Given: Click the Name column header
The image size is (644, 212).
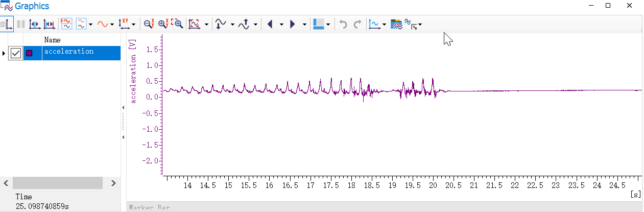Looking at the screenshot, I should [x=52, y=40].
